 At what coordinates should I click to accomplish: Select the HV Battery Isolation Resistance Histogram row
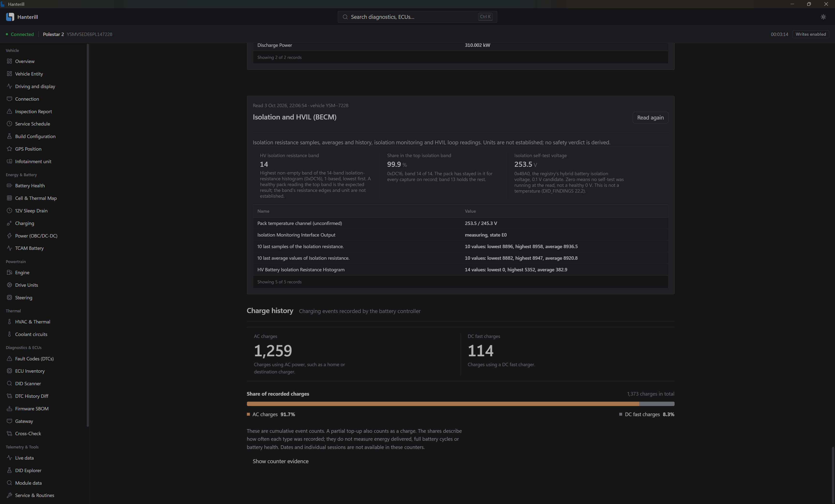click(x=461, y=270)
